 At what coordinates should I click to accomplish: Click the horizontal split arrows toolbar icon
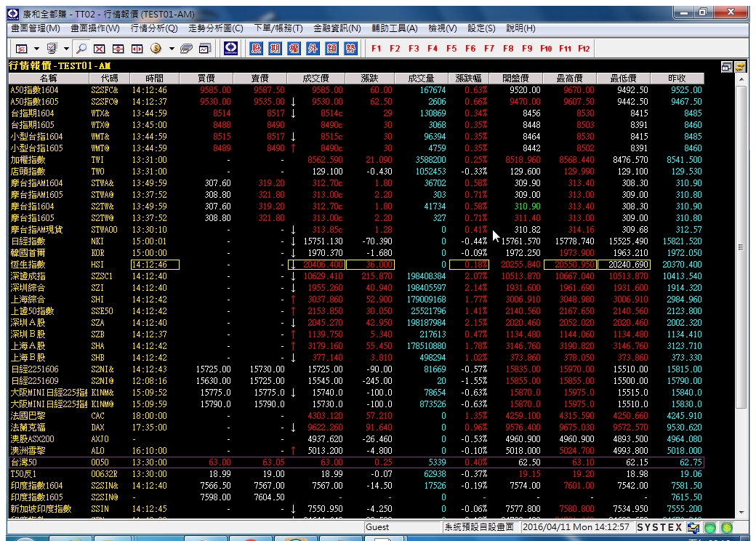[137, 49]
